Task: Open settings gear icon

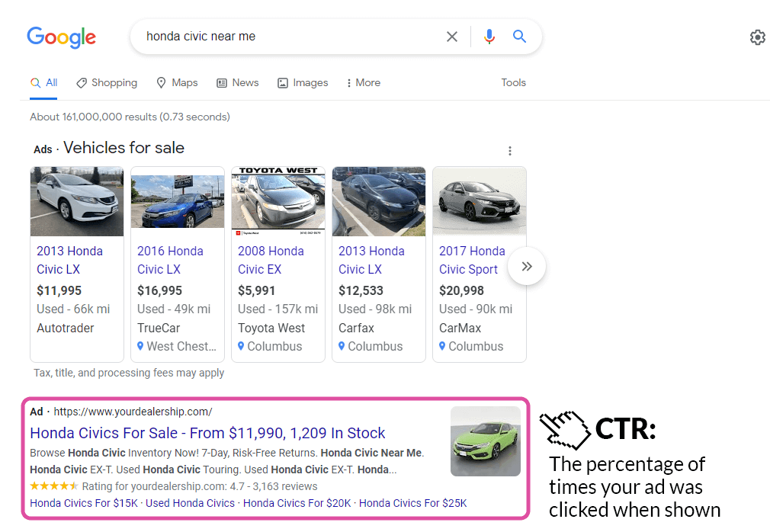Action: tap(758, 37)
